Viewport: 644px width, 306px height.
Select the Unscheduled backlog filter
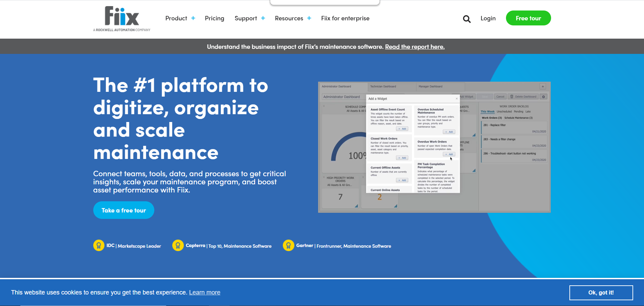[504, 111]
